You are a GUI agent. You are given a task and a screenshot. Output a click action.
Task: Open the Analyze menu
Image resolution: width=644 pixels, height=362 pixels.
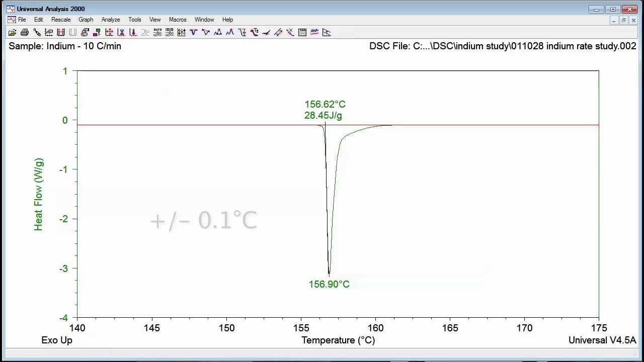[110, 20]
